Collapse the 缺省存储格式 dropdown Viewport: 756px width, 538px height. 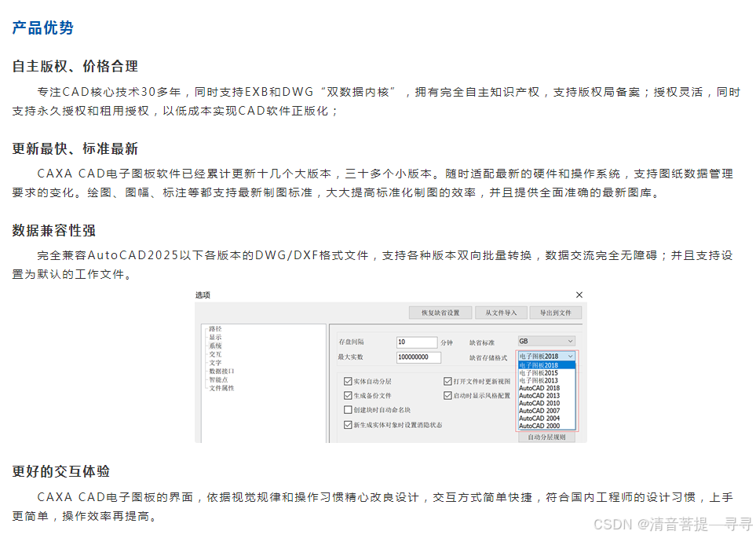coord(571,356)
